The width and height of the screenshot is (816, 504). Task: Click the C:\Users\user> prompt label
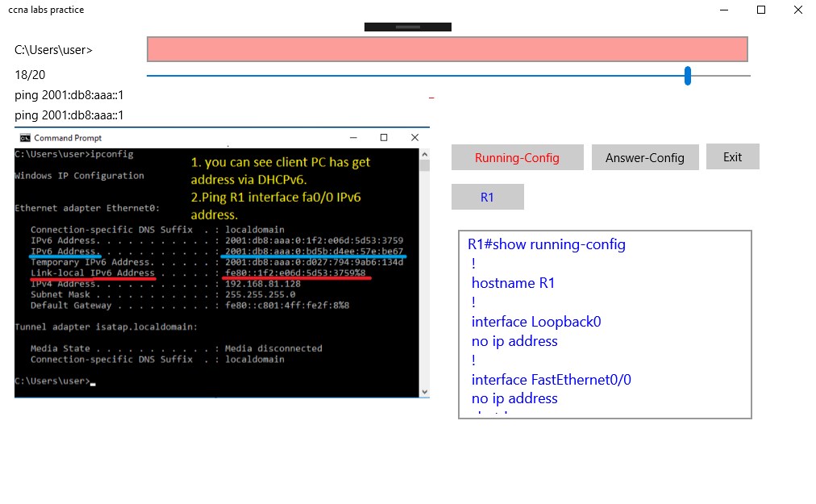pyautogui.click(x=53, y=50)
